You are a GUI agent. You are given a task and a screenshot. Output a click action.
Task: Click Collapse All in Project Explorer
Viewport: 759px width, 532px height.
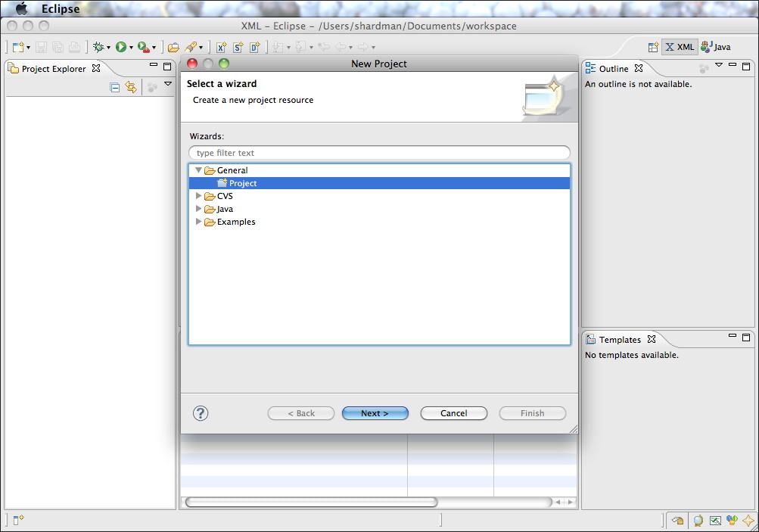tap(115, 88)
